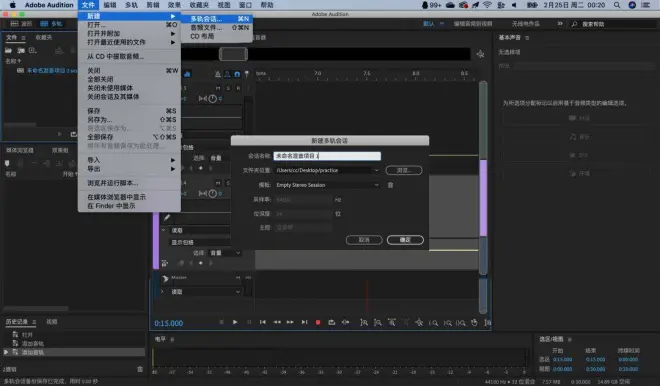
Task: Click the open file folder icon in Files panel
Action: pos(8,51)
